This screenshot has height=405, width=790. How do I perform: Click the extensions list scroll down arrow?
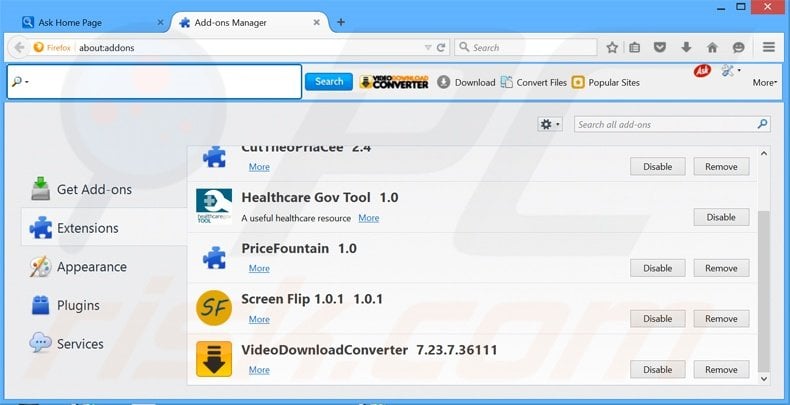click(764, 379)
